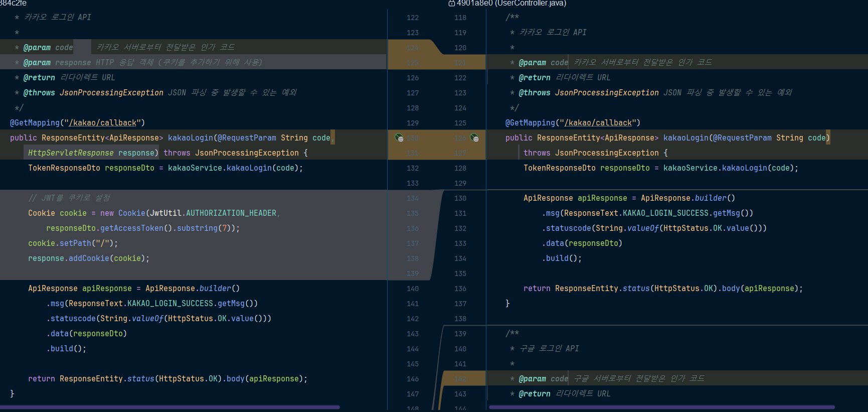
Task: Click 'kakaoLogin' method name in left pane
Action: [x=191, y=138]
